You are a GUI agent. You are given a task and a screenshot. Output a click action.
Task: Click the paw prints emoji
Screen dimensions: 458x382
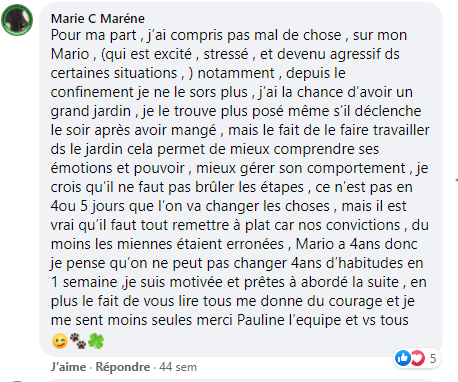78,341
